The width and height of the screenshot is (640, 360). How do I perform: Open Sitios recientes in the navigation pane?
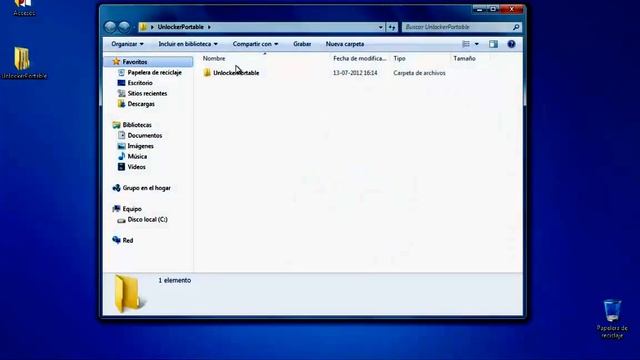(x=147, y=93)
